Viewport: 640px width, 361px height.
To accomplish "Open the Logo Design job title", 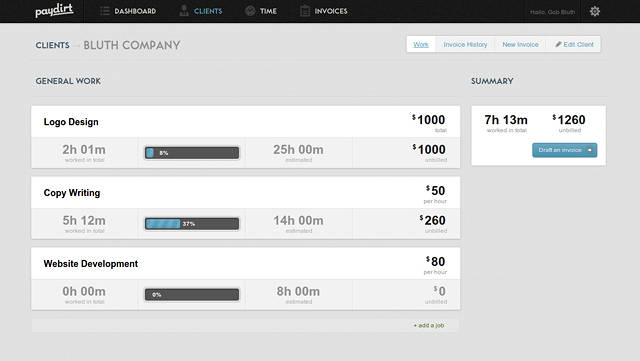I will click(71, 122).
